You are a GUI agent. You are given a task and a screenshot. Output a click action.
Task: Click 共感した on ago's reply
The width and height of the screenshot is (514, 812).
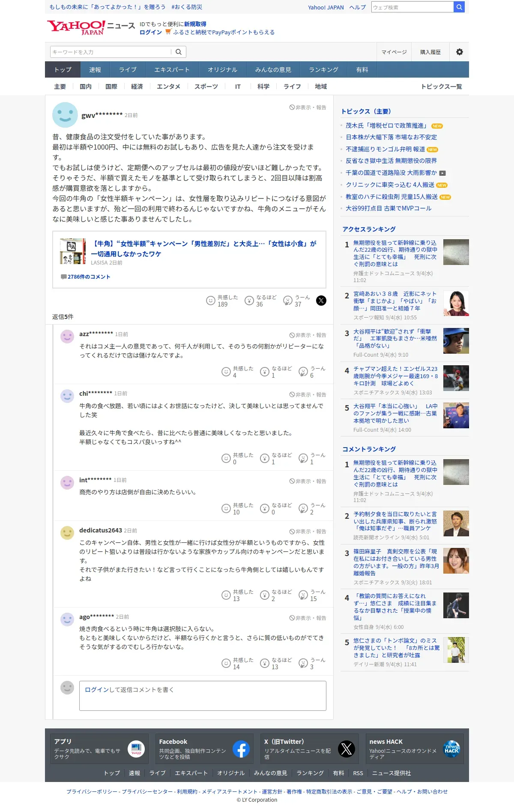point(226,663)
